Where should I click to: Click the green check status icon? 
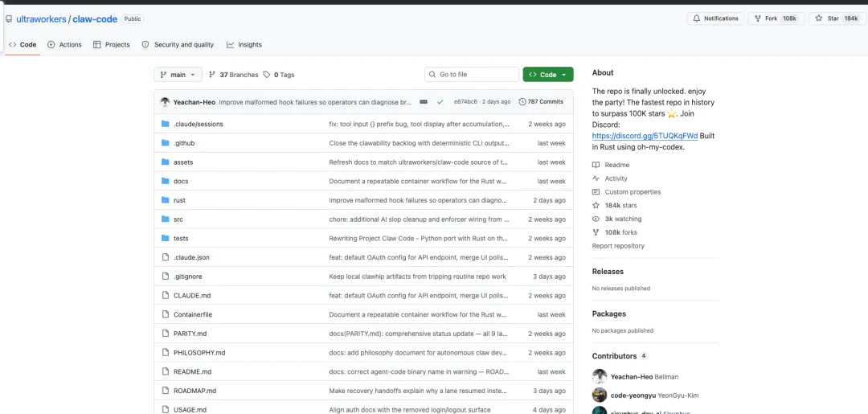coord(440,102)
